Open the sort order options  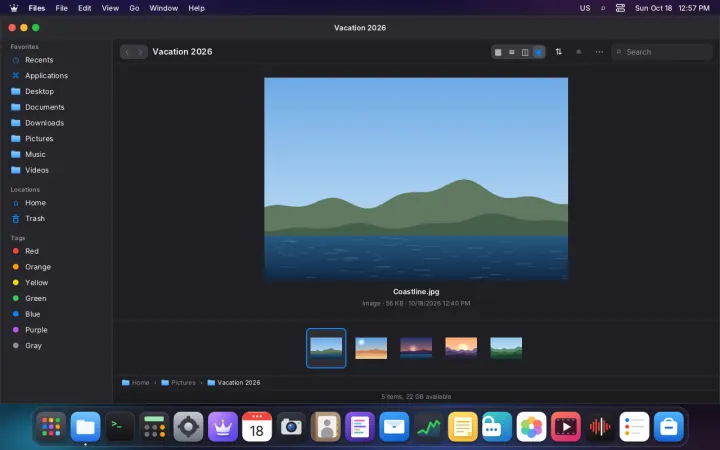click(x=558, y=52)
